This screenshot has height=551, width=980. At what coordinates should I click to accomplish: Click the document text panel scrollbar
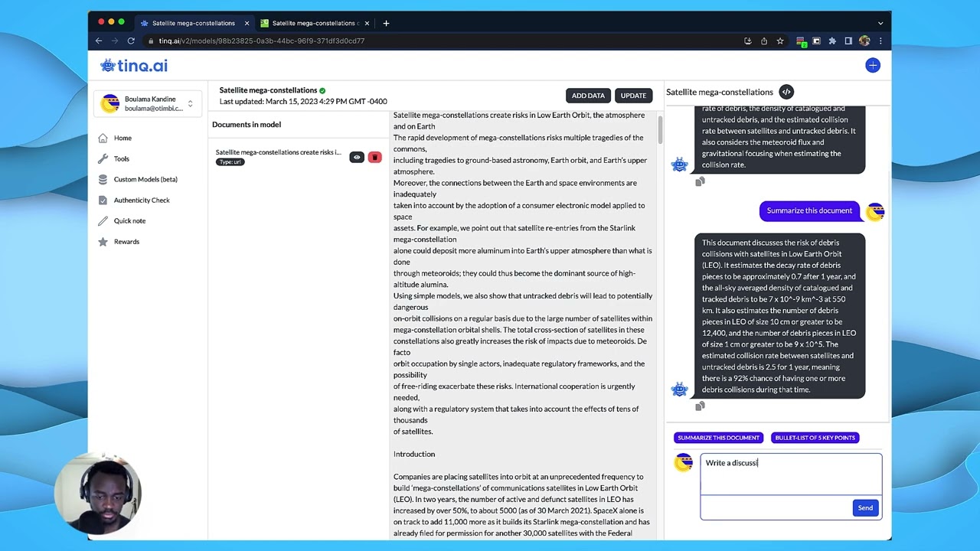point(659,129)
